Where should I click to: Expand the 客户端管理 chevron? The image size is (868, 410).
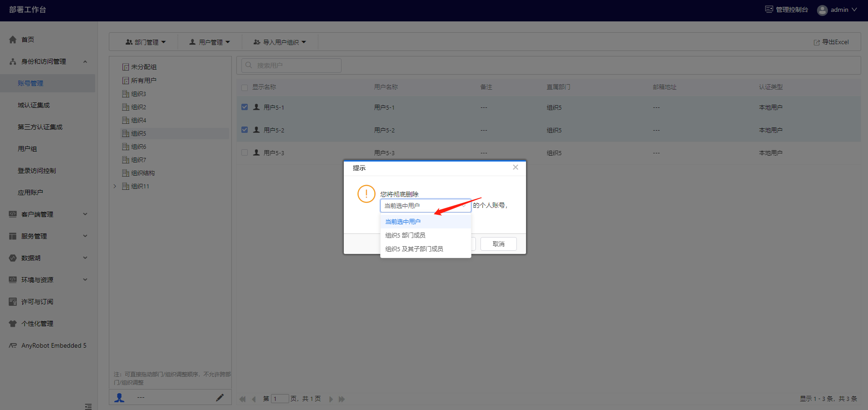tap(85, 214)
